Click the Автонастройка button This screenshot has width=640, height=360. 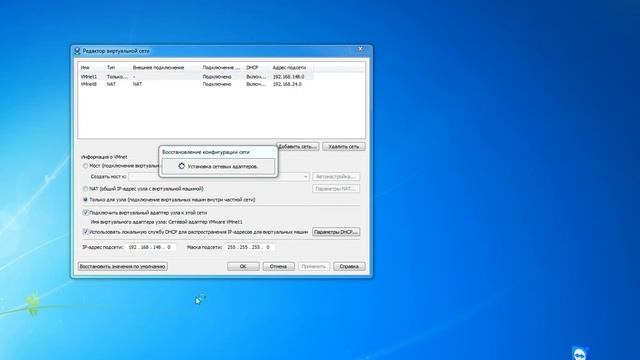click(336, 177)
